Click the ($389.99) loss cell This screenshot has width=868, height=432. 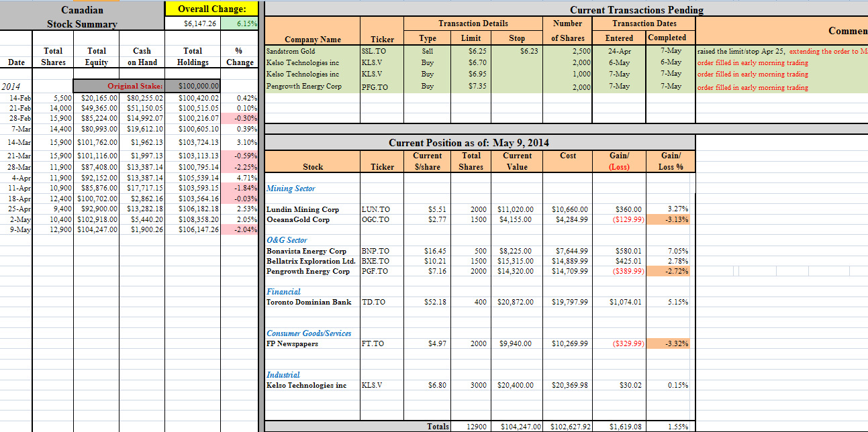point(619,272)
